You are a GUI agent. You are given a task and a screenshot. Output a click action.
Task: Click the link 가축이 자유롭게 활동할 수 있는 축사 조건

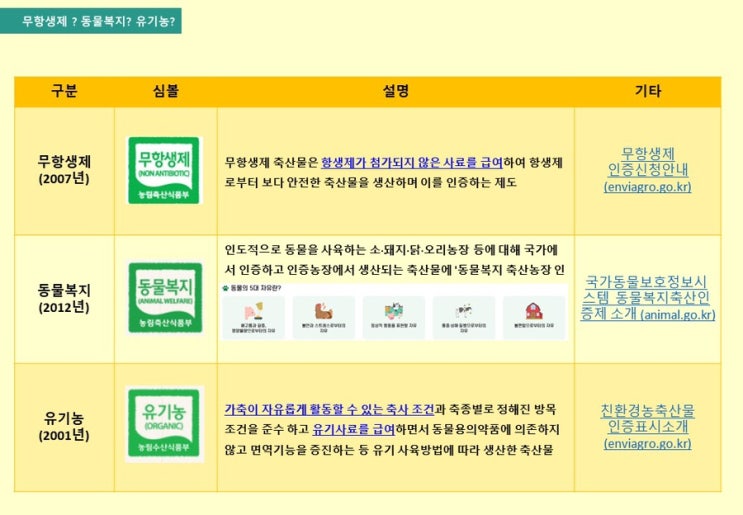(329, 409)
